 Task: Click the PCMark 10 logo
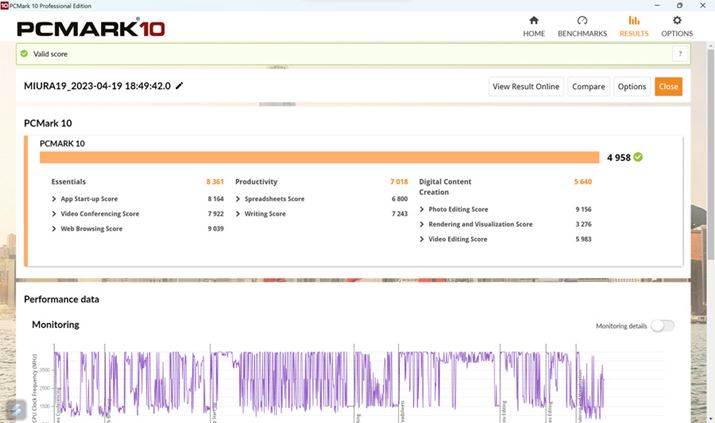click(90, 29)
